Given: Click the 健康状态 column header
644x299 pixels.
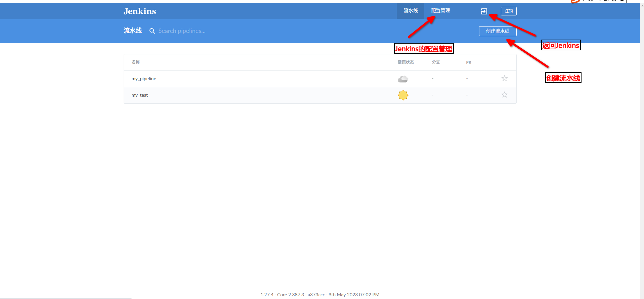Looking at the screenshot, I should [x=405, y=62].
